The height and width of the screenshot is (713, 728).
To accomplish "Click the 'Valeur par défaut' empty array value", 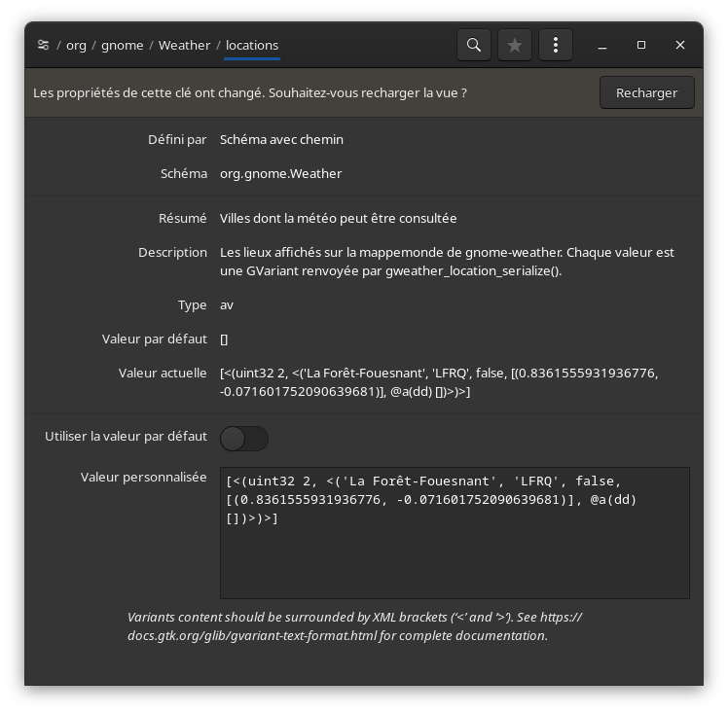I will point(224,339).
